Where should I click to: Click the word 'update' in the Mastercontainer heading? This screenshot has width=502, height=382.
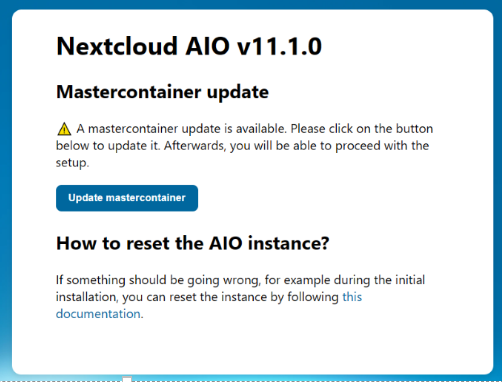238,93
